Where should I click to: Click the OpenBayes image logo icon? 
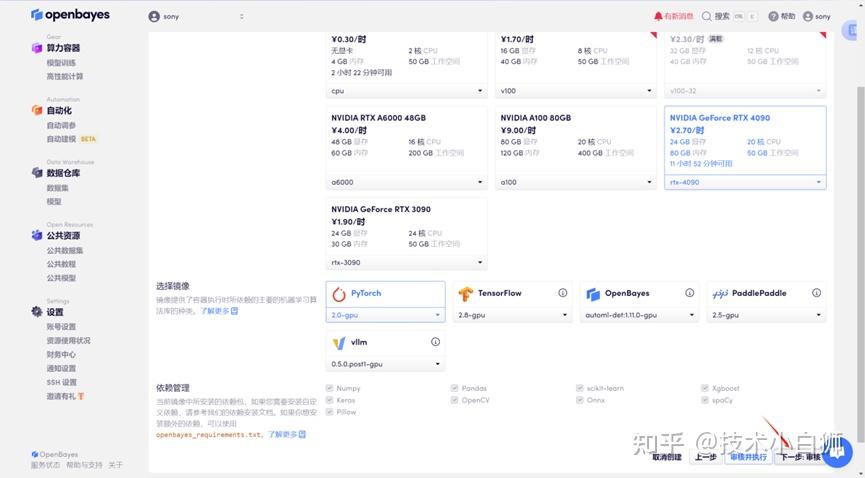[593, 294]
